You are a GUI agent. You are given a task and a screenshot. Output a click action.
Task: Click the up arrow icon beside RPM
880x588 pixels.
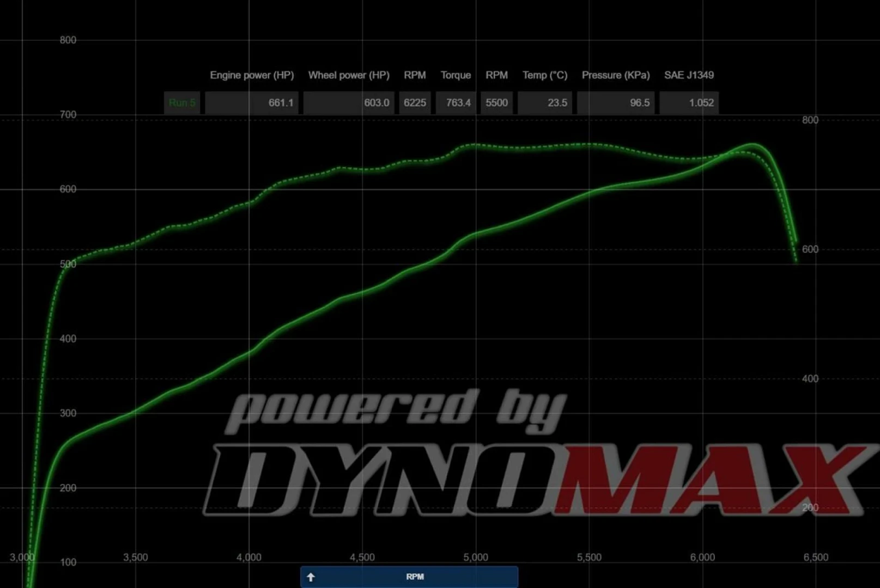point(311,577)
